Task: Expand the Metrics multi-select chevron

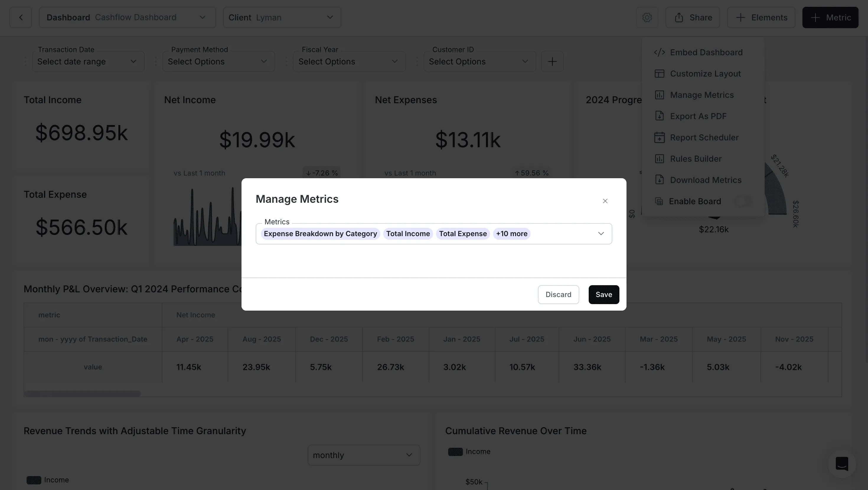Action: (x=601, y=234)
